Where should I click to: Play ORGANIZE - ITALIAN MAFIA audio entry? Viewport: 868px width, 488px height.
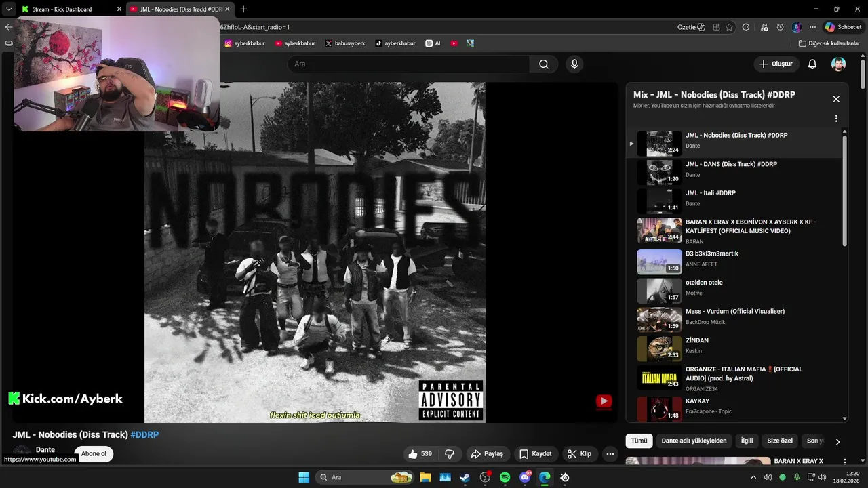click(x=735, y=378)
